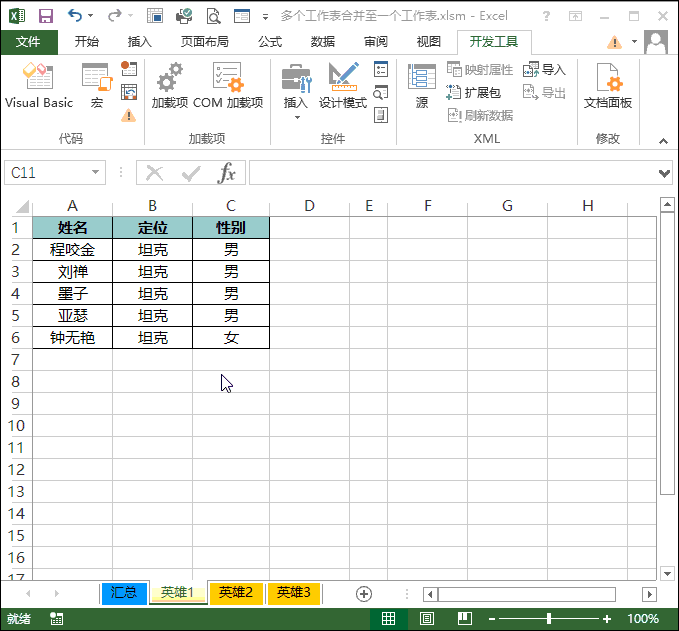Open the 汇总 sheet tab

(124, 592)
